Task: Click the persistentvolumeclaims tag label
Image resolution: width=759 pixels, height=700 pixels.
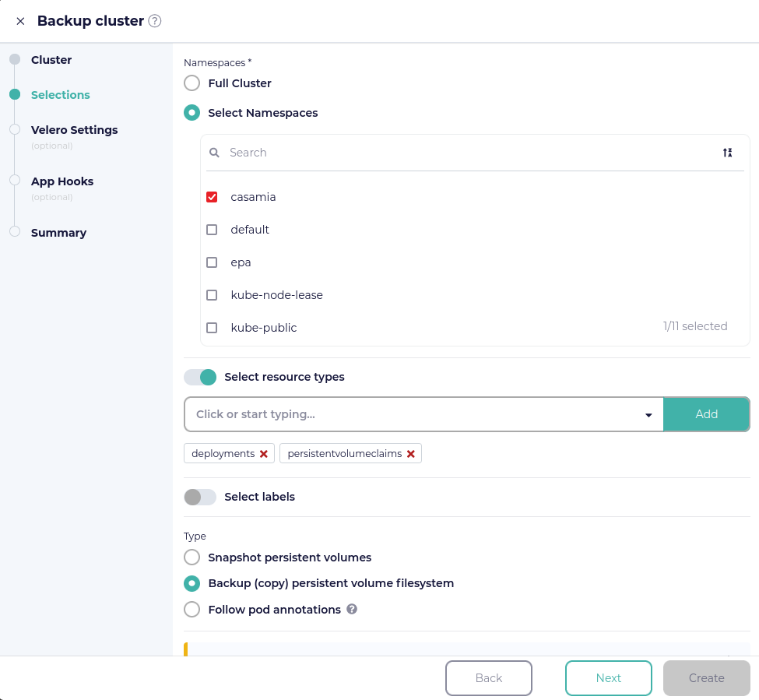Action: (345, 454)
